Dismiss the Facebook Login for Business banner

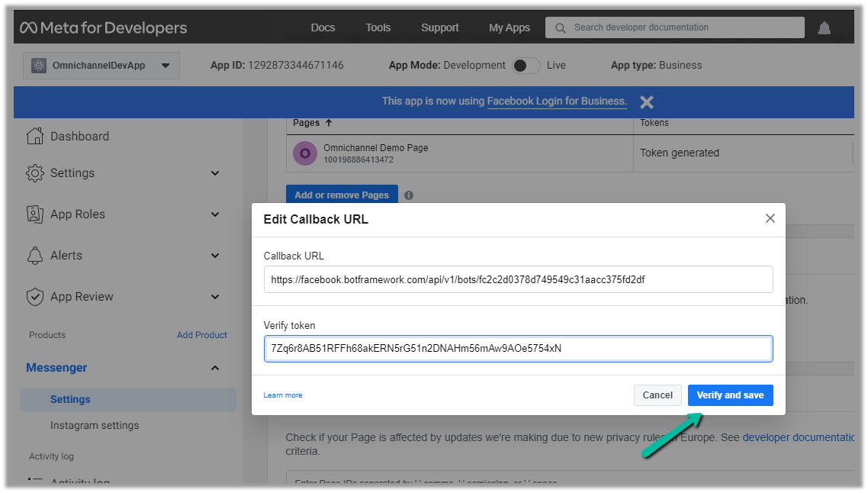coord(647,101)
